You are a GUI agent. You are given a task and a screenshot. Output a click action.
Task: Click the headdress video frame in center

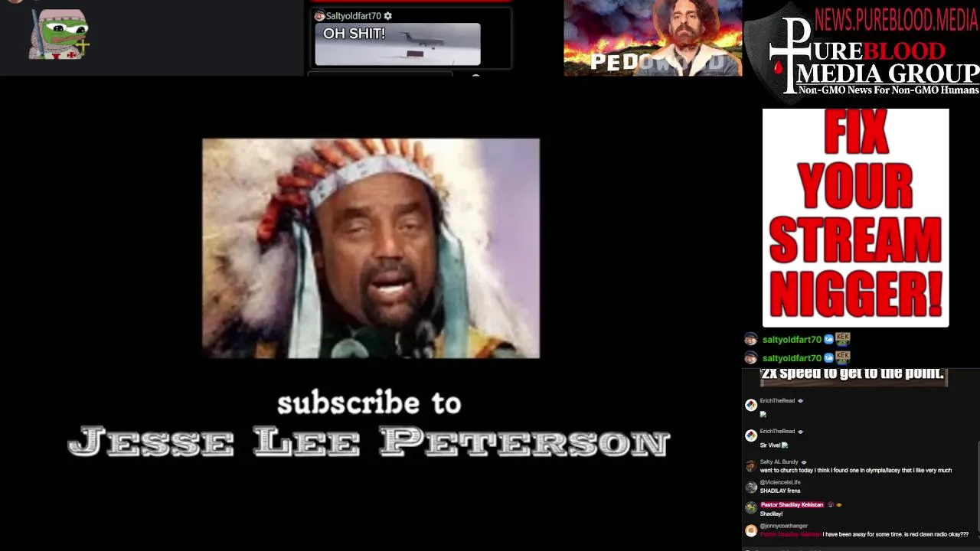(x=371, y=248)
